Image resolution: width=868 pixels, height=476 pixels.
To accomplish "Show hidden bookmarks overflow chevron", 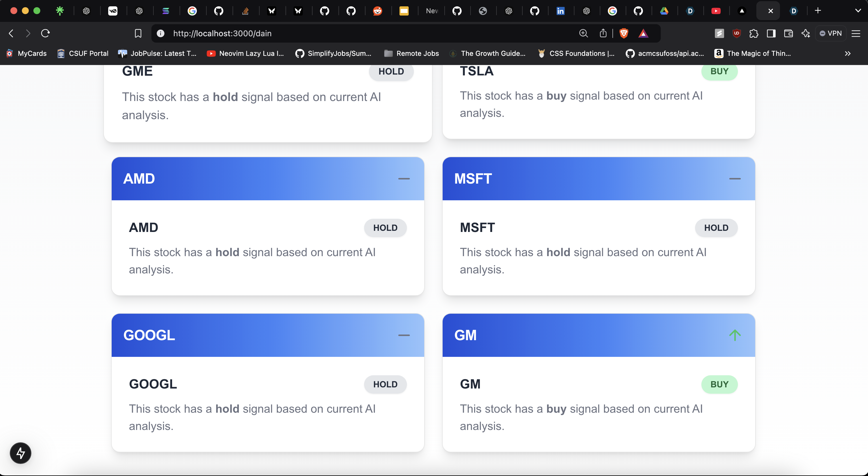I will click(x=848, y=54).
